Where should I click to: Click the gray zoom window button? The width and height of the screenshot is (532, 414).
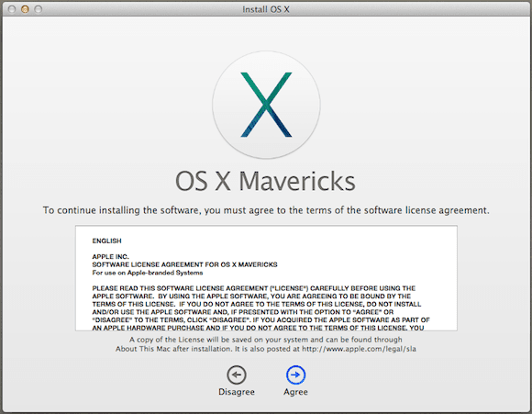tap(39, 9)
